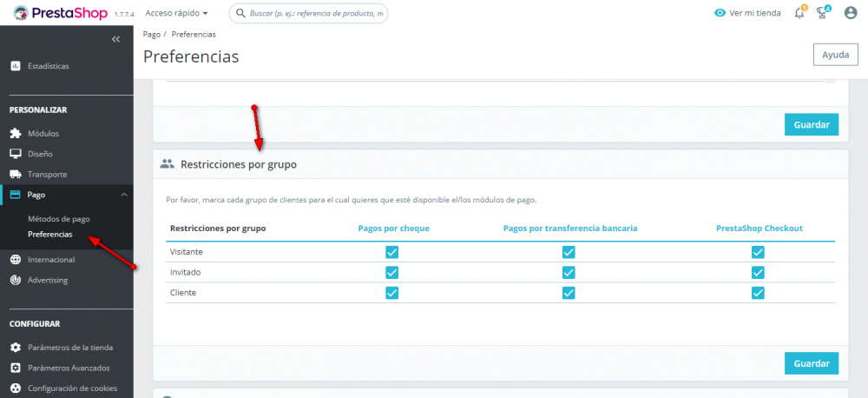Uncheck Visitante for Pagos por cheque
The width and height of the screenshot is (868, 398).
coord(391,251)
